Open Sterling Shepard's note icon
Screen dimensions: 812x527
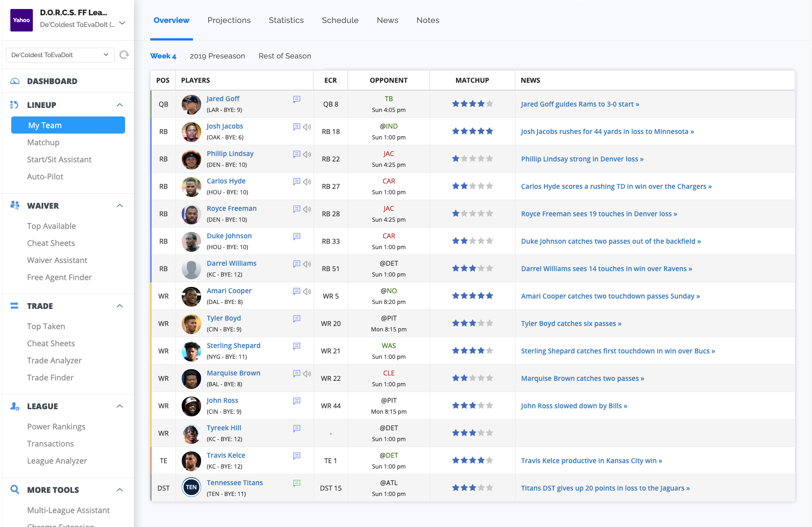pos(297,346)
